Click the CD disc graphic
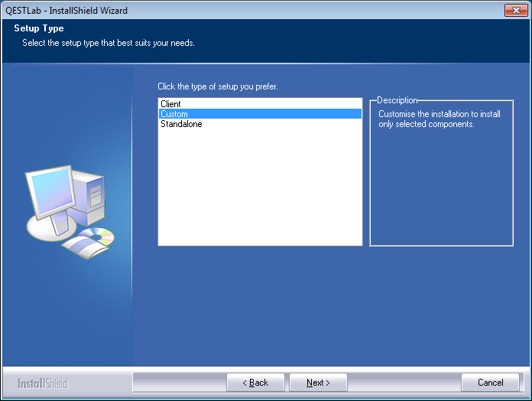532x401 pixels. coord(101,236)
